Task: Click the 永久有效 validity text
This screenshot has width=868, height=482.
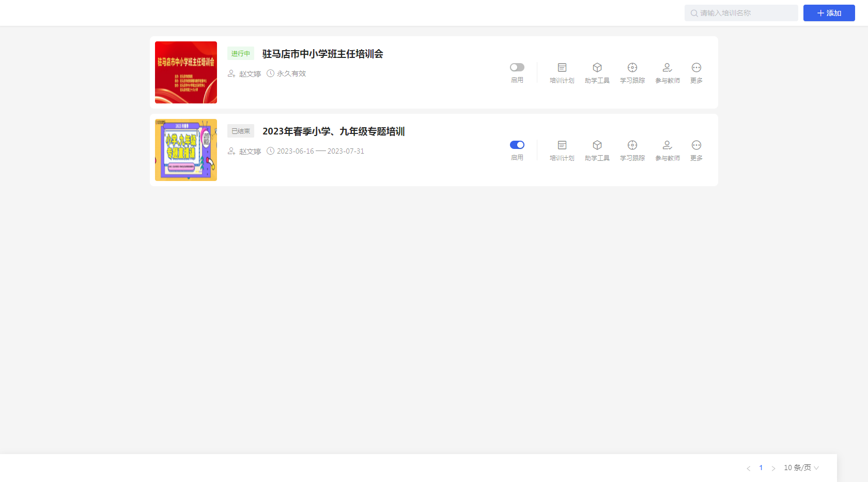Action: click(291, 73)
